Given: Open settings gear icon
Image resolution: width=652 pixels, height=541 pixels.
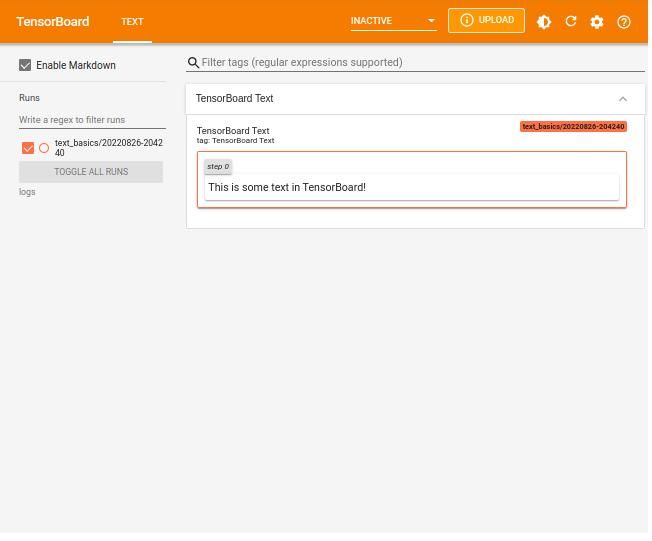Looking at the screenshot, I should (x=597, y=22).
